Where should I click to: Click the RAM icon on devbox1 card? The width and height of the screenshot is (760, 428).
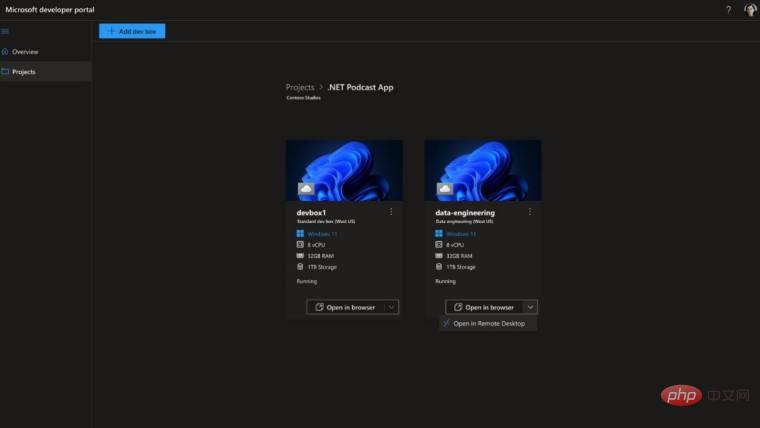coord(300,255)
